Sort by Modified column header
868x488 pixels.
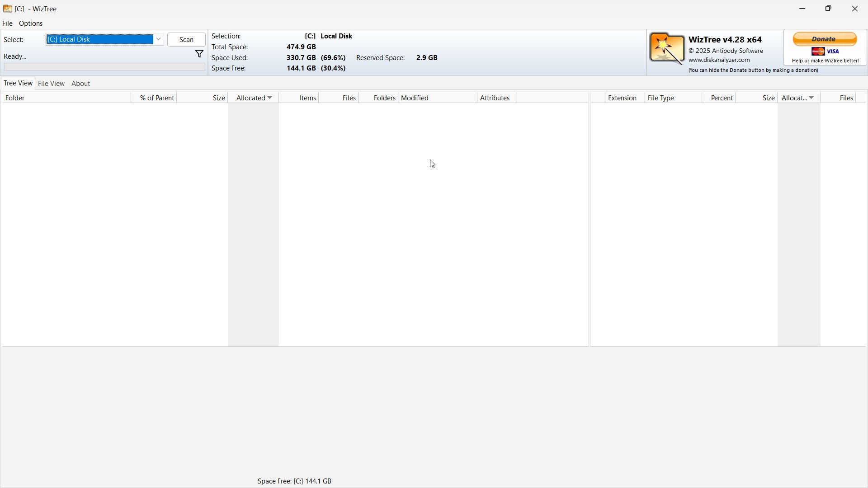(x=438, y=98)
